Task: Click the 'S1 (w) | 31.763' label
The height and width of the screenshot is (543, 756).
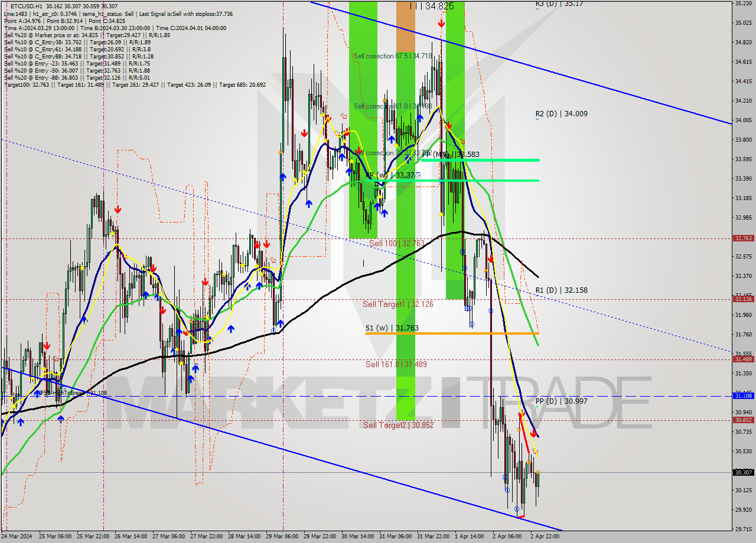Action: point(392,328)
